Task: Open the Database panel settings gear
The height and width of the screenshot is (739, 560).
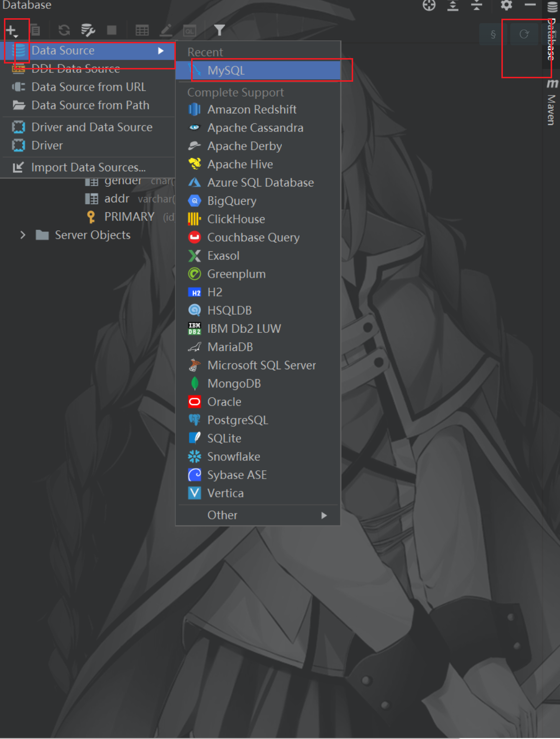Action: 506,5
